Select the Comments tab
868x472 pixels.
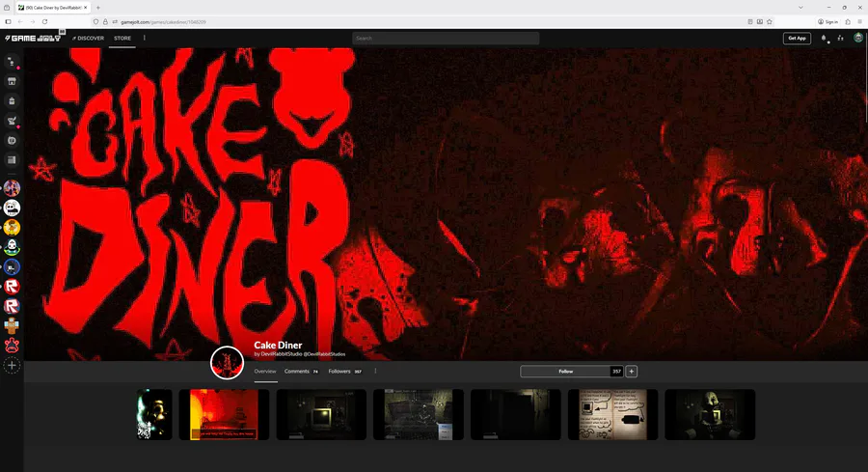[x=301, y=372]
